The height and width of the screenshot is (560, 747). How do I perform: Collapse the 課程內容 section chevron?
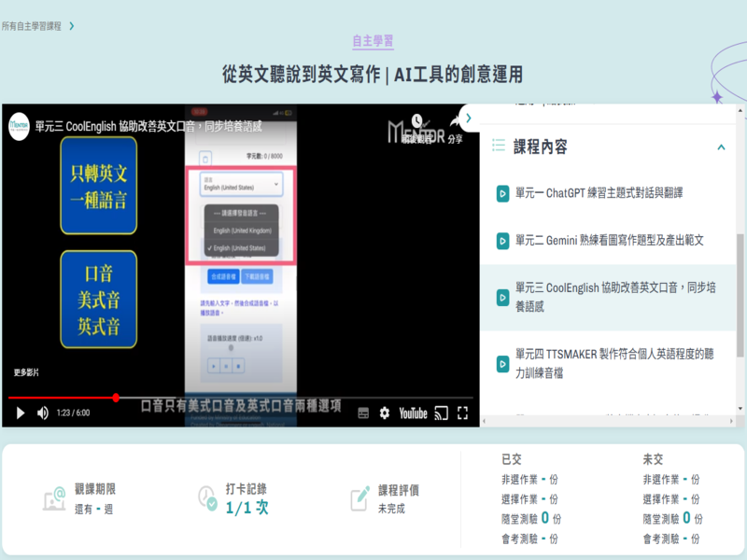pos(721,147)
